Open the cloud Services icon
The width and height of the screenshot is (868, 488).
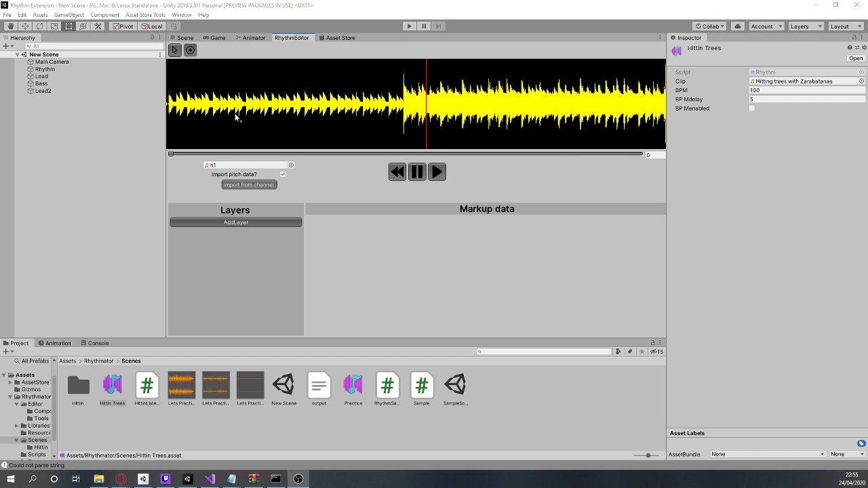[738, 26]
